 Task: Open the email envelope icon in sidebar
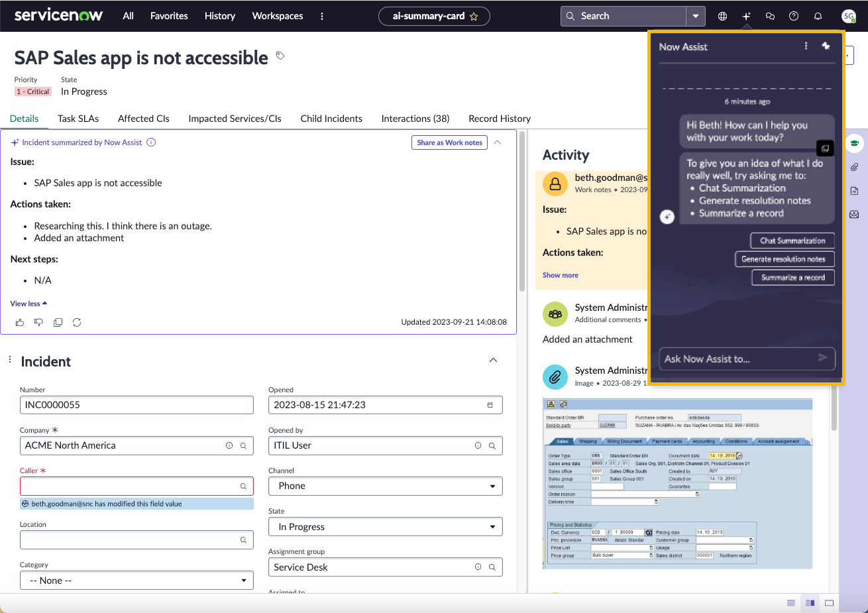(x=854, y=215)
